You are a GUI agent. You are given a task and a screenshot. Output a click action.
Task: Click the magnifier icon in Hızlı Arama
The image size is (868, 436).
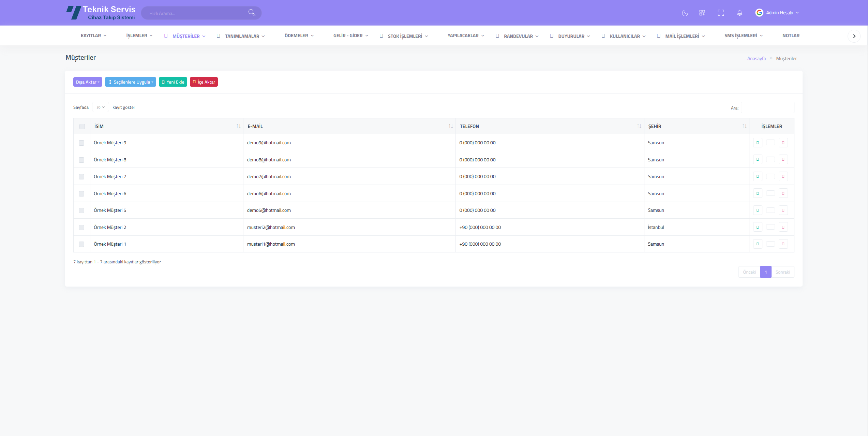252,13
